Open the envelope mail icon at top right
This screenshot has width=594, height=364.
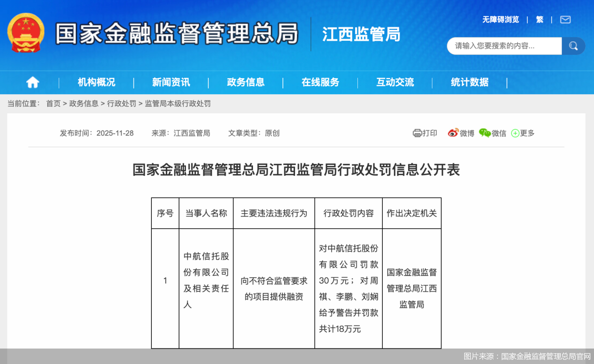pos(565,20)
